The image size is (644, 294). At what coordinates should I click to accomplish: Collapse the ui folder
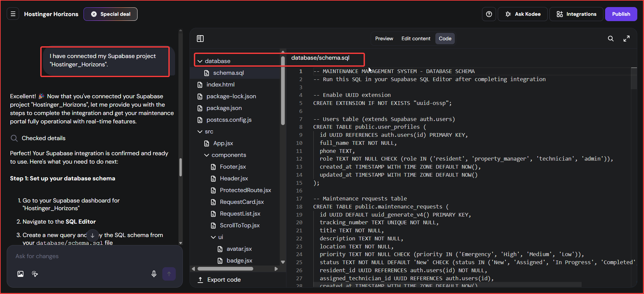tap(213, 237)
